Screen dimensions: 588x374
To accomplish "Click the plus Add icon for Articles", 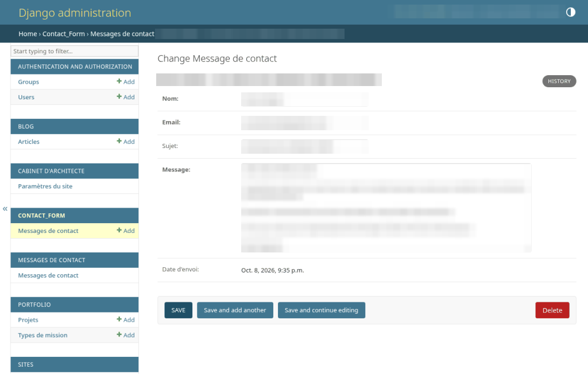I will [126, 142].
